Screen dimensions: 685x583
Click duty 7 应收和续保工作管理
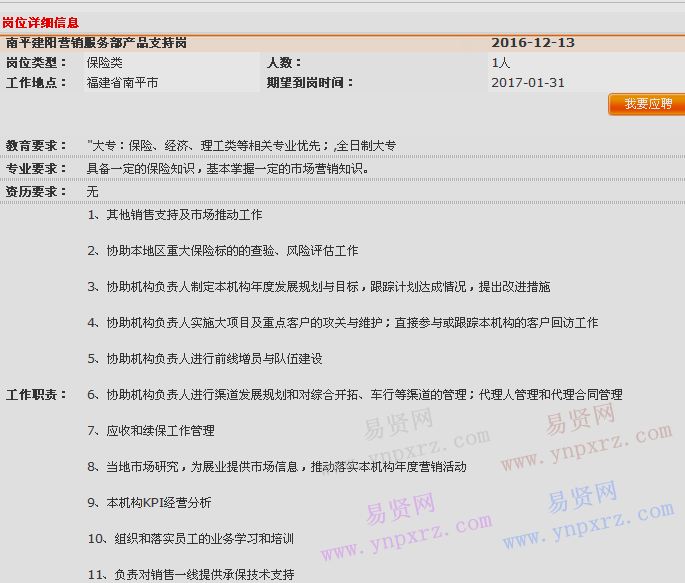click(151, 431)
